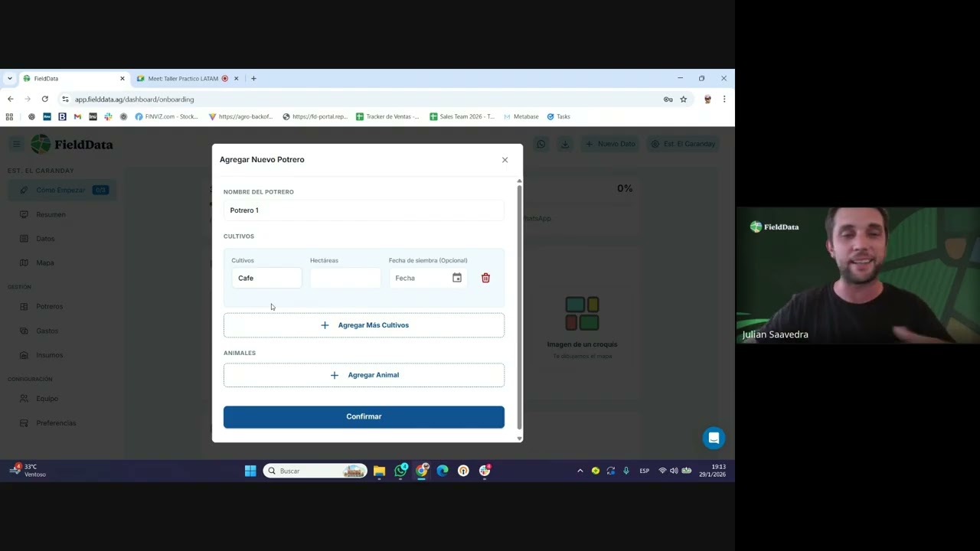
Task: Open Preferencias in sidebar
Action: pyautogui.click(x=56, y=423)
